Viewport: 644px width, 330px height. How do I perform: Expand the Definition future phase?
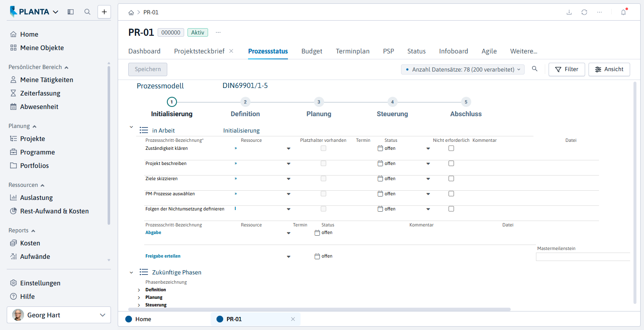tap(139, 290)
